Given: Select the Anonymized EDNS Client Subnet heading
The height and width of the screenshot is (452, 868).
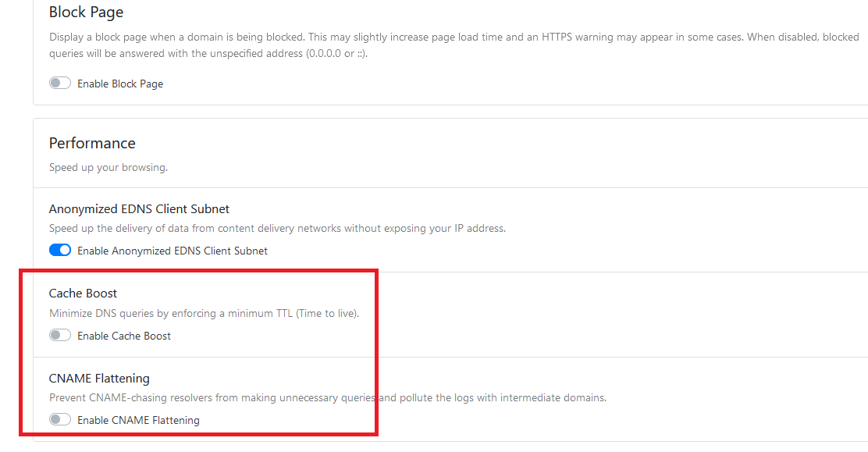Looking at the screenshot, I should point(139,208).
